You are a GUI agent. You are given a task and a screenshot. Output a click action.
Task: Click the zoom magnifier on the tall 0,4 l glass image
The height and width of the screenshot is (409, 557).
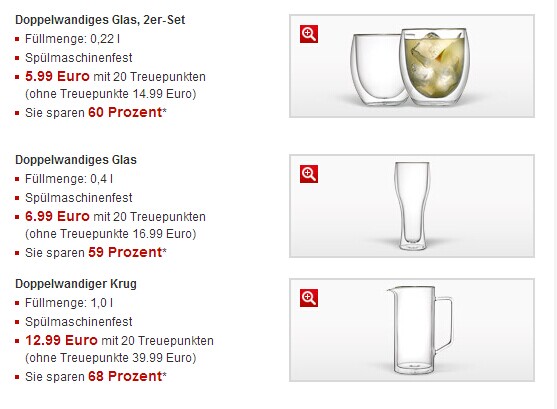309,174
